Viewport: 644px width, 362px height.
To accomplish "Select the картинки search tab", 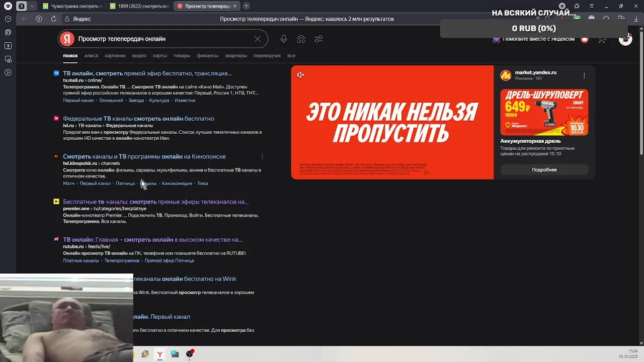I will point(115,55).
